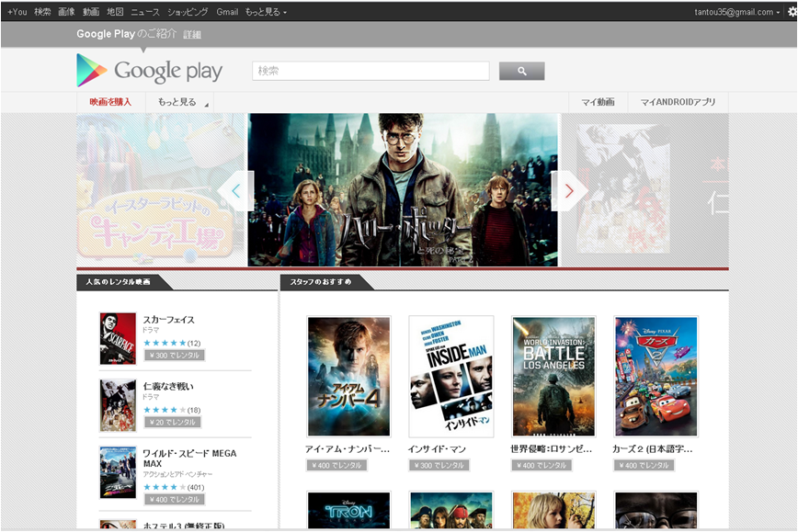Rent アイ・アム・ナンバー4 for ¥400
The width and height of the screenshot is (798, 532).
(x=336, y=465)
